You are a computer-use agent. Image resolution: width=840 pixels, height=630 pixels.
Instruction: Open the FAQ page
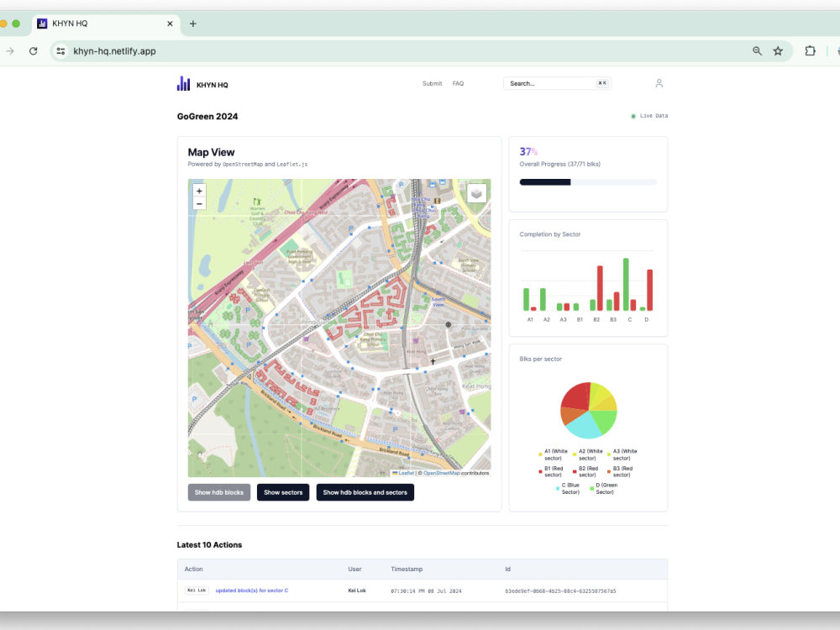click(458, 83)
